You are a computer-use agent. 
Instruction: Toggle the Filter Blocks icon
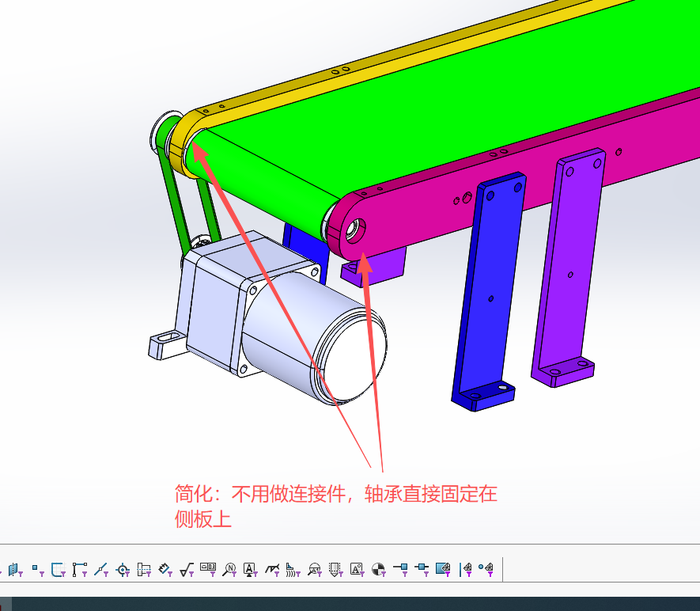coord(358,570)
